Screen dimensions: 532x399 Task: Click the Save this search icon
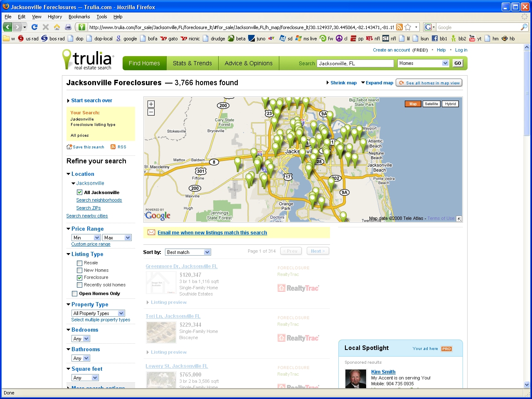(69, 147)
